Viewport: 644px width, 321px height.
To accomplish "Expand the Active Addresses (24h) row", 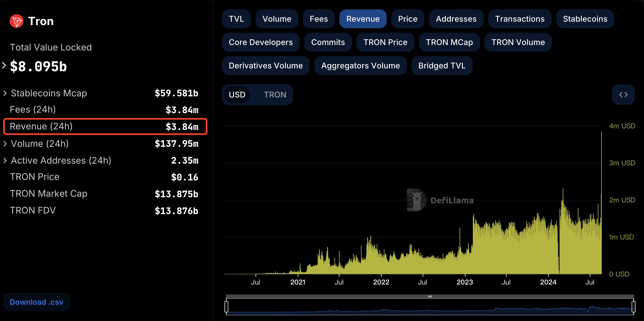I will tap(5, 160).
